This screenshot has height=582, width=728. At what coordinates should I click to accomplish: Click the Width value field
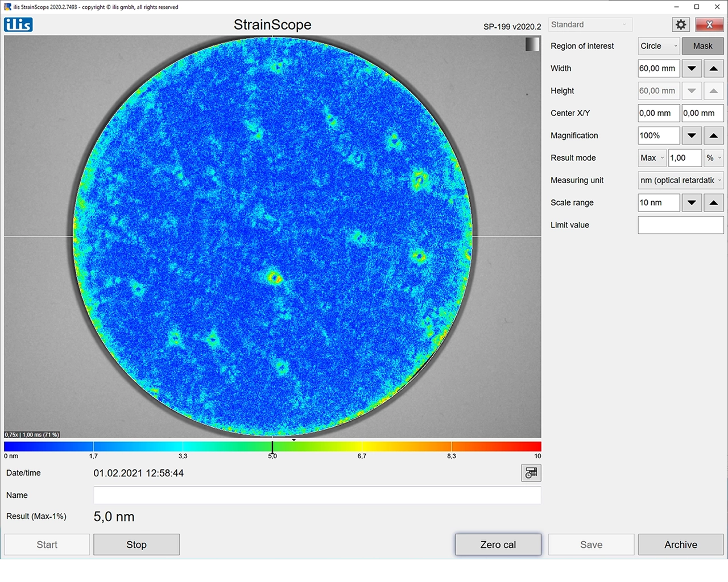click(659, 68)
